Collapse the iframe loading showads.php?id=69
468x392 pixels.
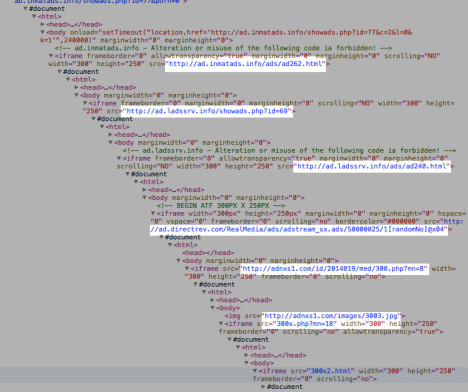[85, 103]
